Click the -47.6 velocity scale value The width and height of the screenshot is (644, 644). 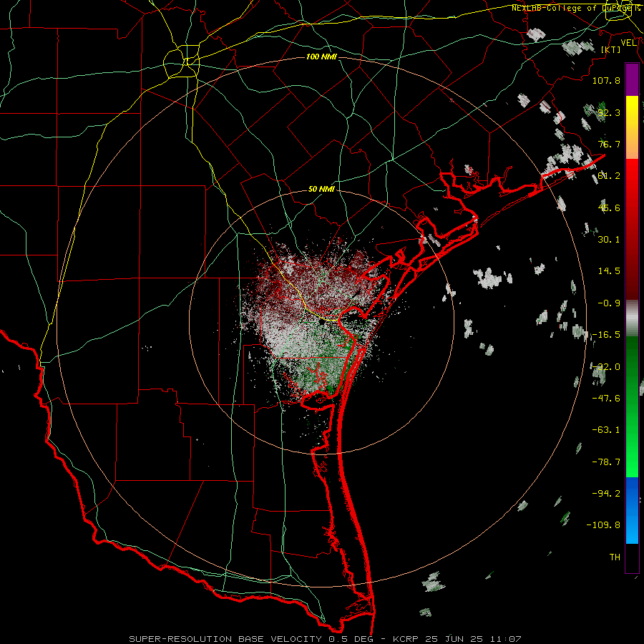pyautogui.click(x=606, y=399)
